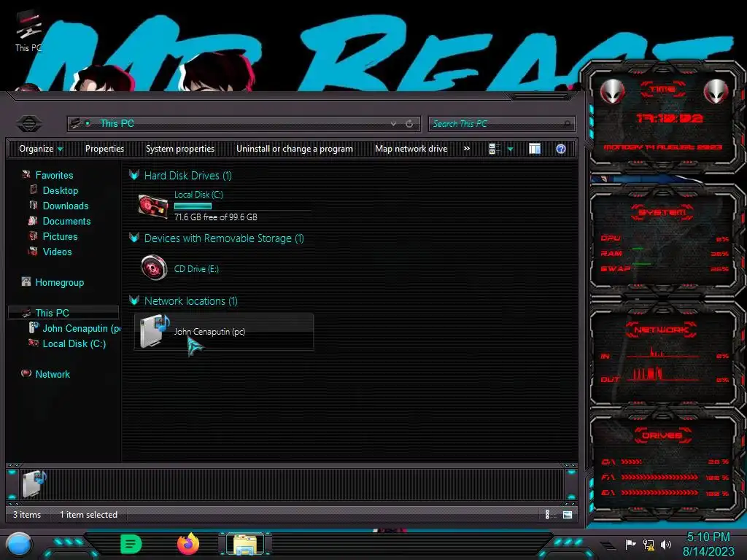The image size is (747, 560).
Task: Select Favorites in navigation pane
Action: pos(54,175)
